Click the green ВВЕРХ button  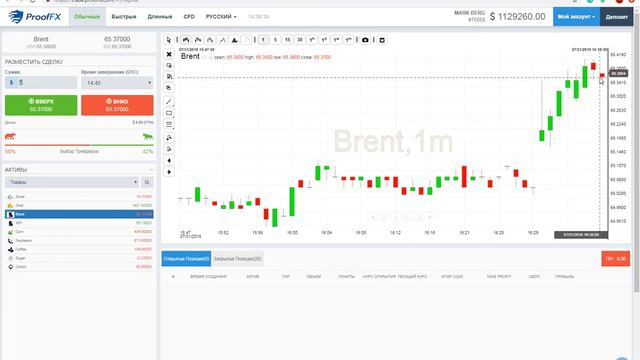point(41,105)
